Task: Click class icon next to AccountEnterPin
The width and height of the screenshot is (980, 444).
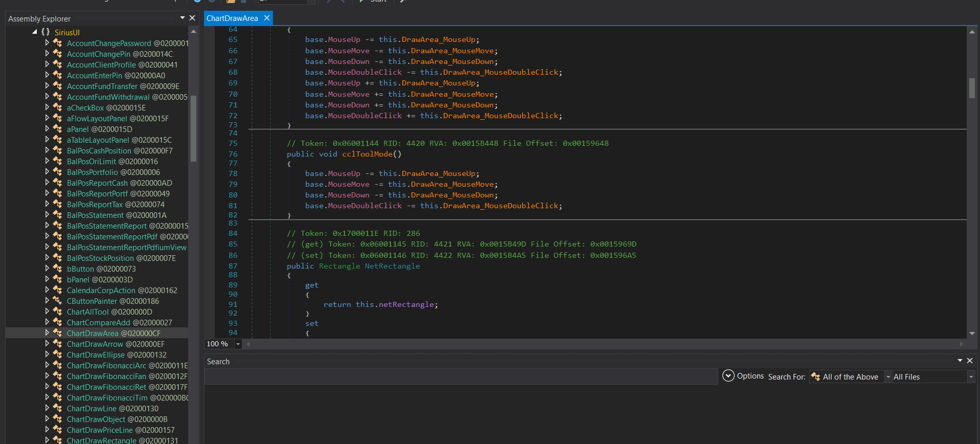Action: [58, 75]
